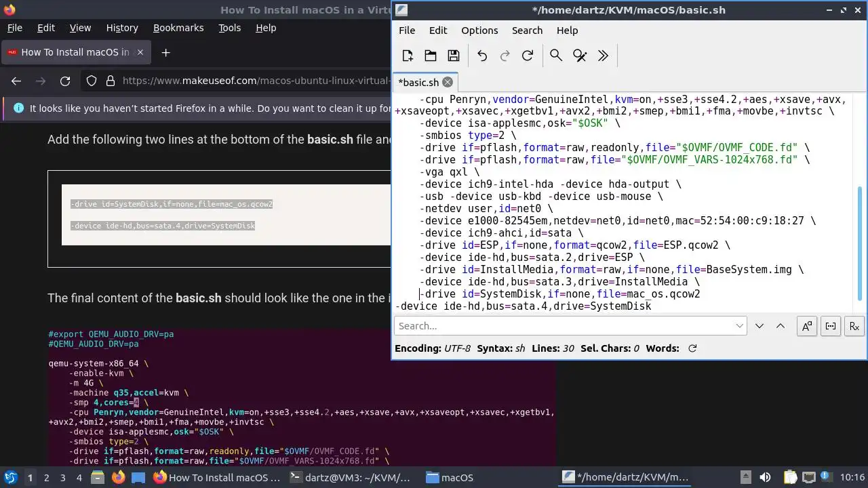This screenshot has width=868, height=488.
Task: Jump to previous search match arrow
Action: pos(781,326)
